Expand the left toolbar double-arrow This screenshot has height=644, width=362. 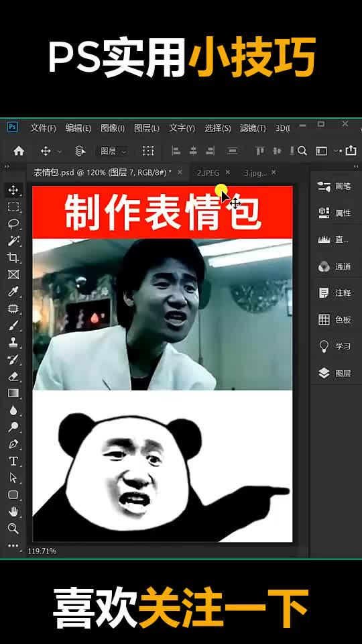[x=7, y=166]
